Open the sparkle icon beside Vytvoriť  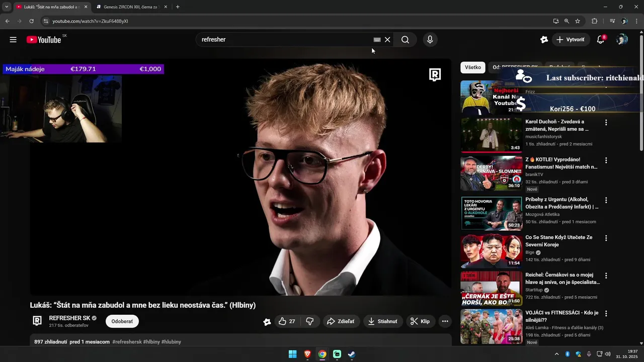[544, 40]
